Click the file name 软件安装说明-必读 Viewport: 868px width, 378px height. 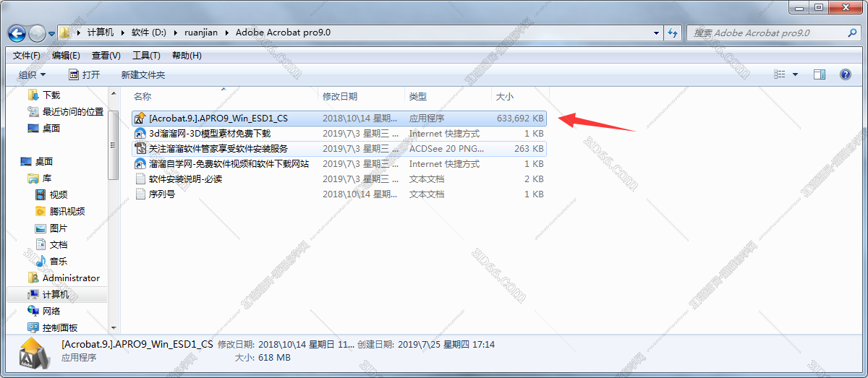[185, 179]
